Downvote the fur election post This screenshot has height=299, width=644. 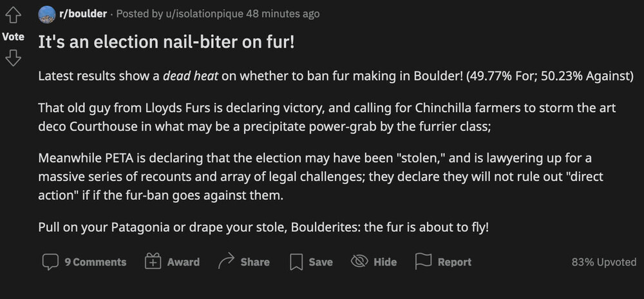(x=13, y=59)
